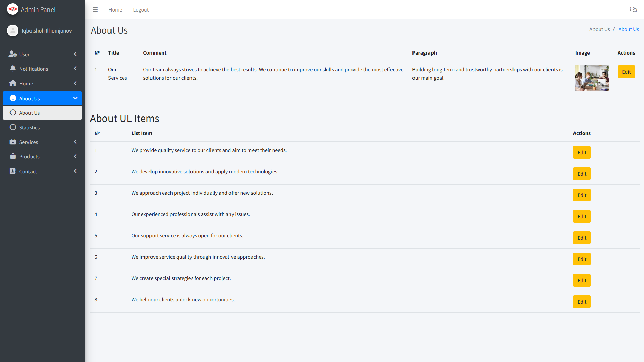Select the About Us submenu circle icon

tap(13, 113)
